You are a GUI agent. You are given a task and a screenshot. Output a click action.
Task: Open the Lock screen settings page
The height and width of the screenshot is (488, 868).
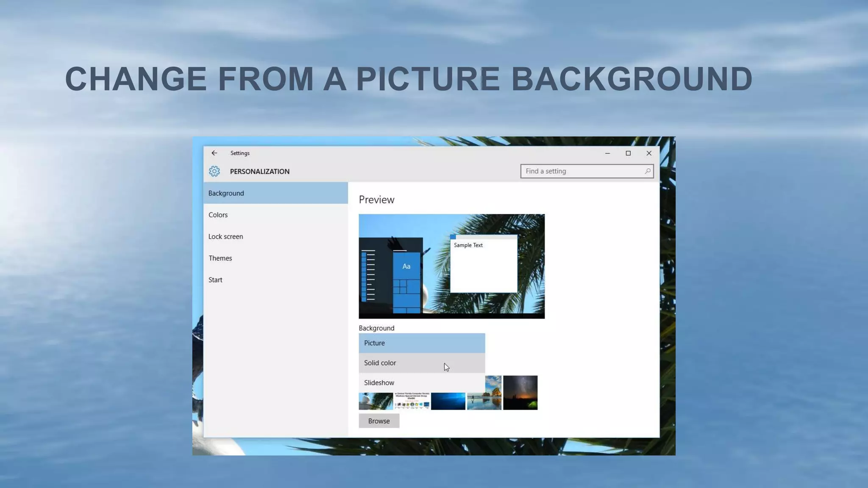coord(225,236)
